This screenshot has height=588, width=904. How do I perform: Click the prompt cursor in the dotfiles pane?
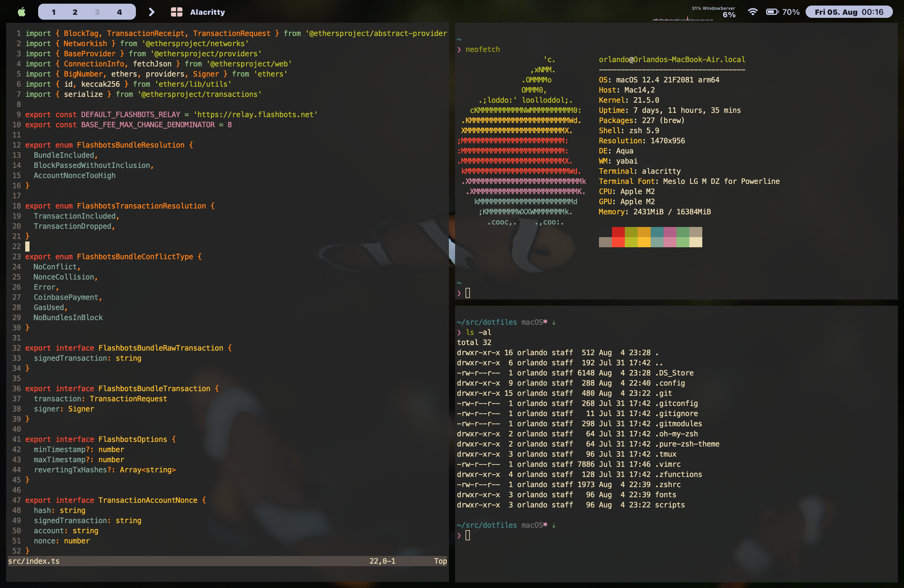468,535
